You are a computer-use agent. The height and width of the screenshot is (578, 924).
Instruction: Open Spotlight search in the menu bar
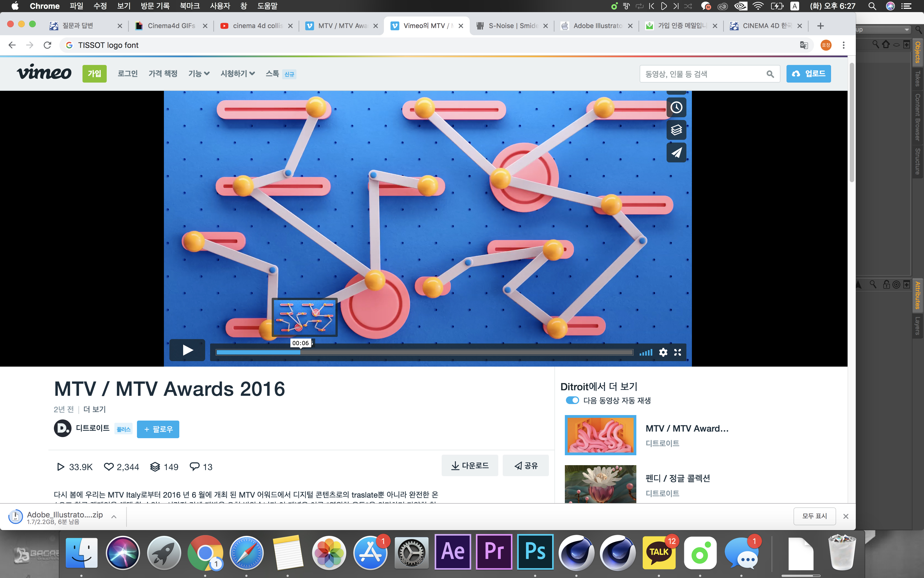point(872,6)
